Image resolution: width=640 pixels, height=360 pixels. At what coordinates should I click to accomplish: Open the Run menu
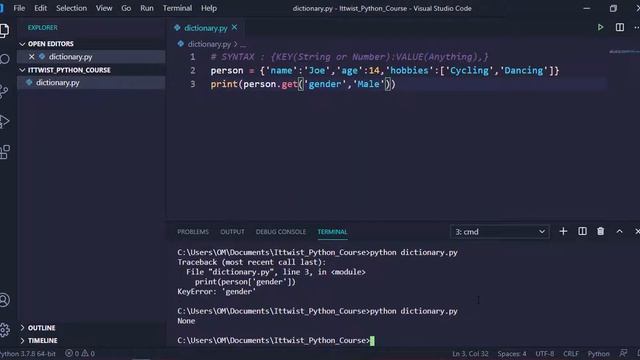[147, 8]
